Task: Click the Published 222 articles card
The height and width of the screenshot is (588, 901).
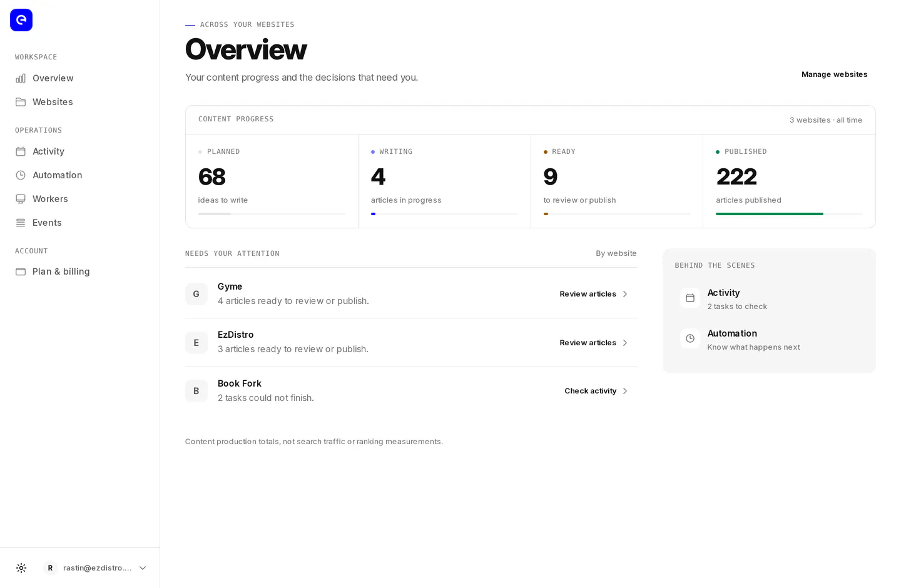Action: 789,181
